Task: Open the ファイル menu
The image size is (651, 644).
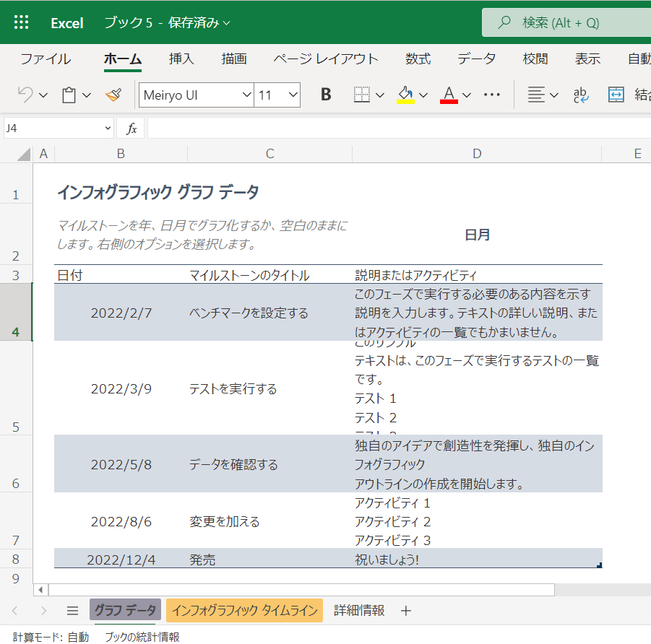Action: [46, 59]
